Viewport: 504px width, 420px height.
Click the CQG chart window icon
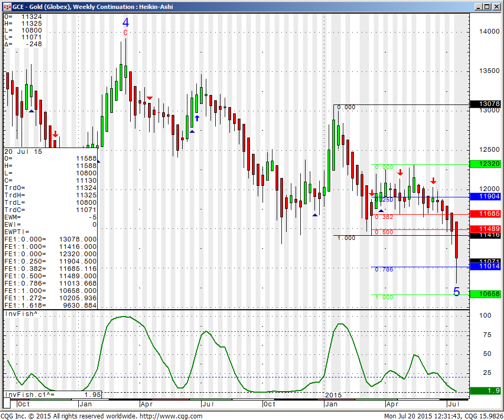coord(6,7)
